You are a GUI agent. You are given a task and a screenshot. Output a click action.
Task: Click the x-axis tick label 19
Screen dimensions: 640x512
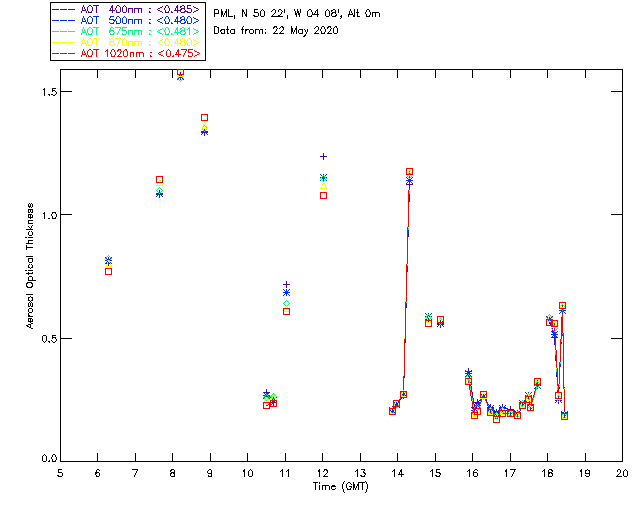[585, 473]
